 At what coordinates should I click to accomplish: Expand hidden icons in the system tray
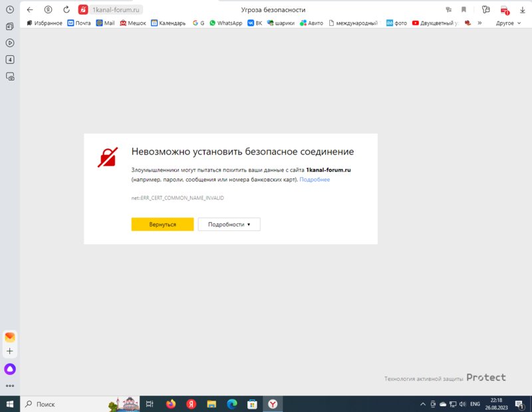pos(424,403)
